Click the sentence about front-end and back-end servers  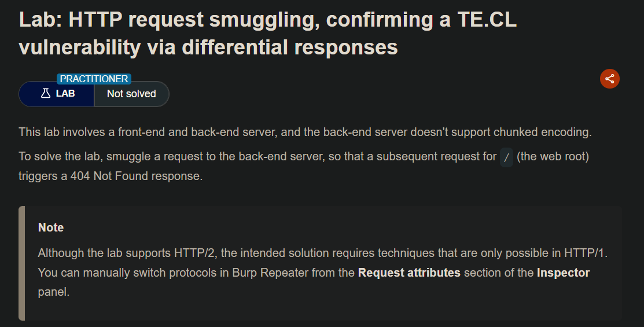pyautogui.click(x=305, y=132)
